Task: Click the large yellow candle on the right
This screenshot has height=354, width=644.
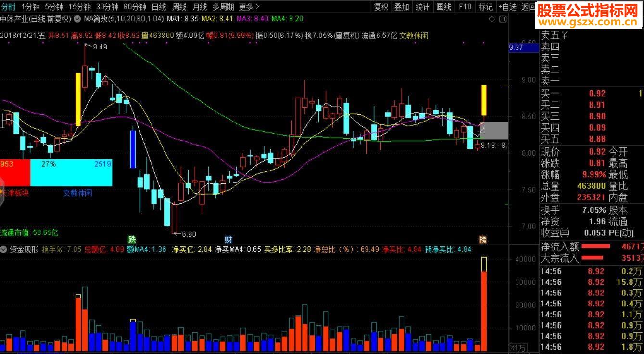Action: point(484,100)
